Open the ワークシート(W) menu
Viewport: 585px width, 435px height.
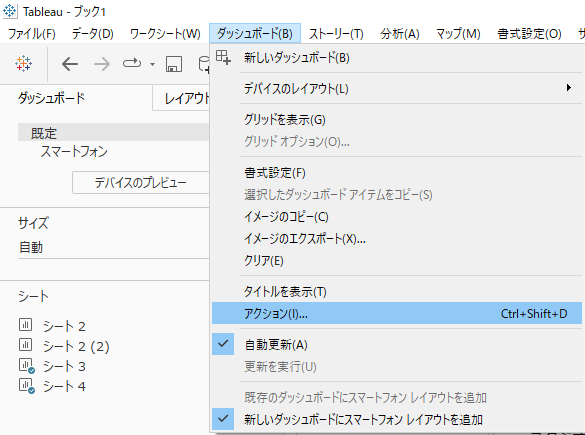pyautogui.click(x=165, y=34)
